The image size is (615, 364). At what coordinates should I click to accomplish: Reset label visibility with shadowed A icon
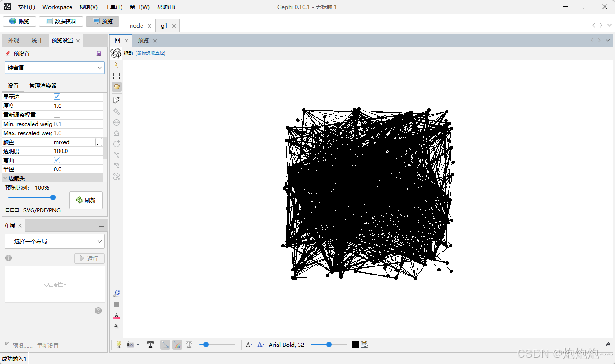click(x=117, y=326)
